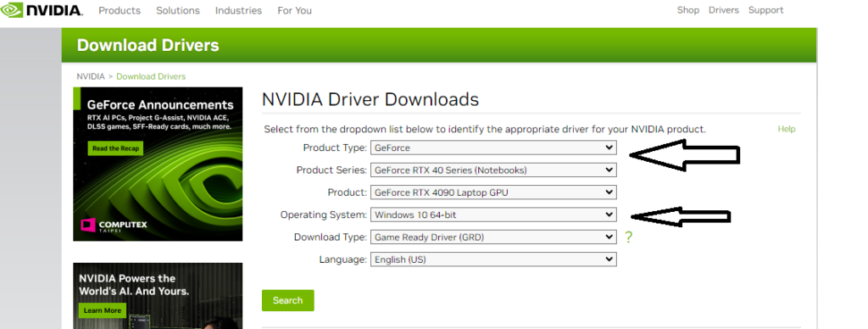Screen dimensions: 868x329
Task: Click the Download Drivers breadcrumb
Action: 151,76
